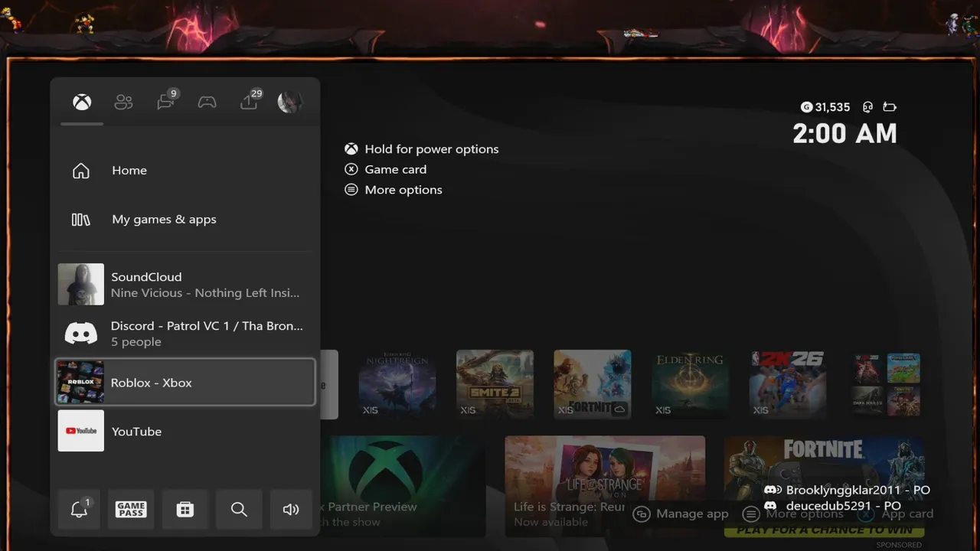This screenshot has height=551, width=980.
Task: Open the Elden Ring game tile
Action: [x=690, y=384]
